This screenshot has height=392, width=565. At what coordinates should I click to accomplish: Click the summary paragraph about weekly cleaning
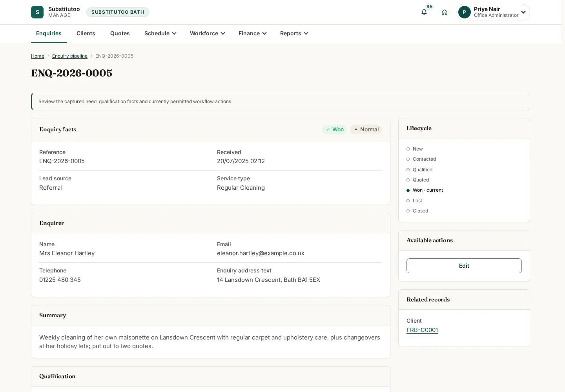pos(210,342)
